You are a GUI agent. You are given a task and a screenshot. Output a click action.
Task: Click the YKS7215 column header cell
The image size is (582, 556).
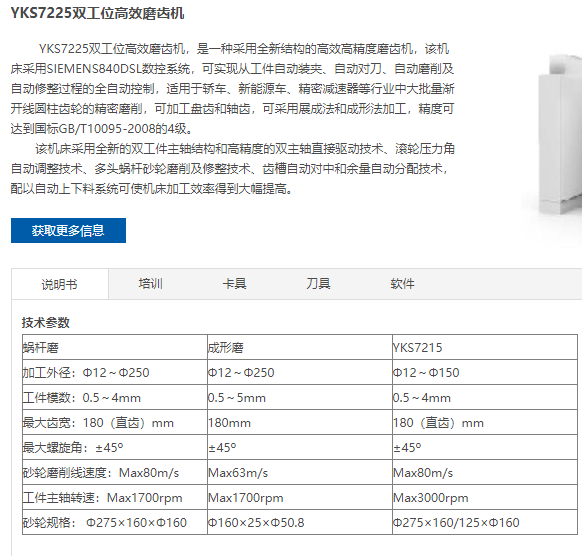pos(485,347)
